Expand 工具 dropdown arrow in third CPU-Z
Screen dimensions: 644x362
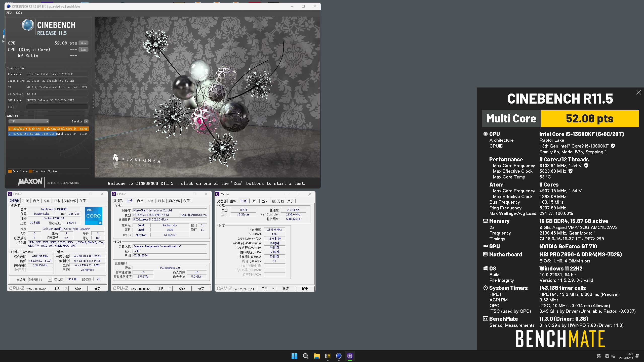click(x=274, y=289)
